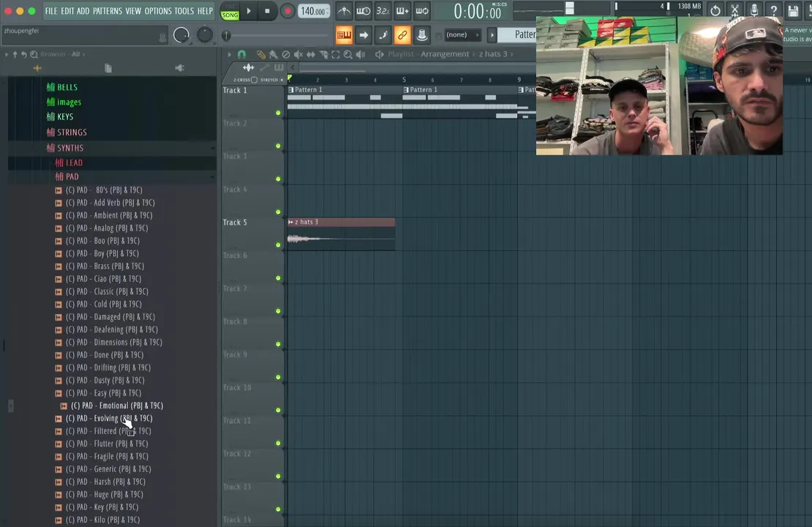Click the loop recording icon
The height and width of the screenshot is (527, 812).
(x=422, y=11)
